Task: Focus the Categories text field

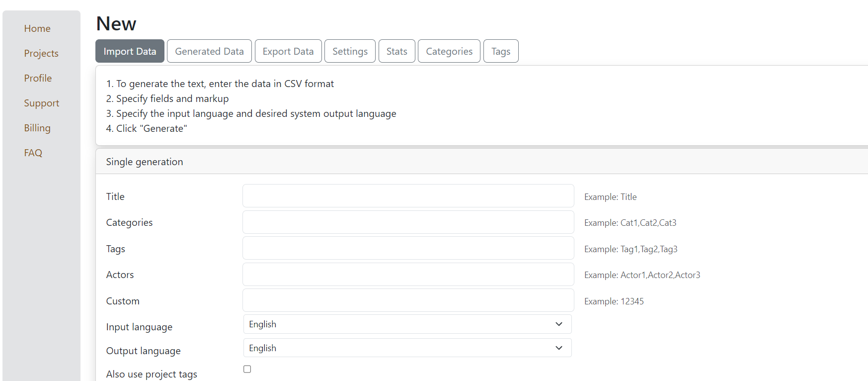Action: [408, 222]
